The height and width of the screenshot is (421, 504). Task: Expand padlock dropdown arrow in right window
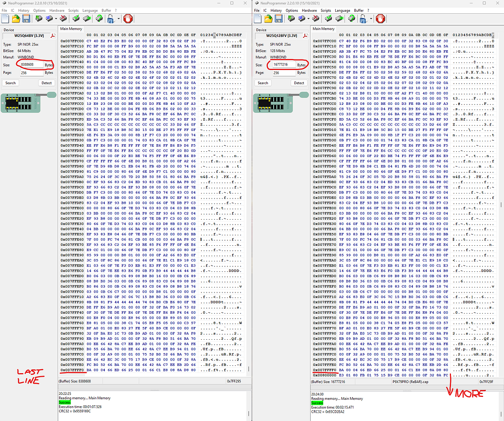(370, 19)
